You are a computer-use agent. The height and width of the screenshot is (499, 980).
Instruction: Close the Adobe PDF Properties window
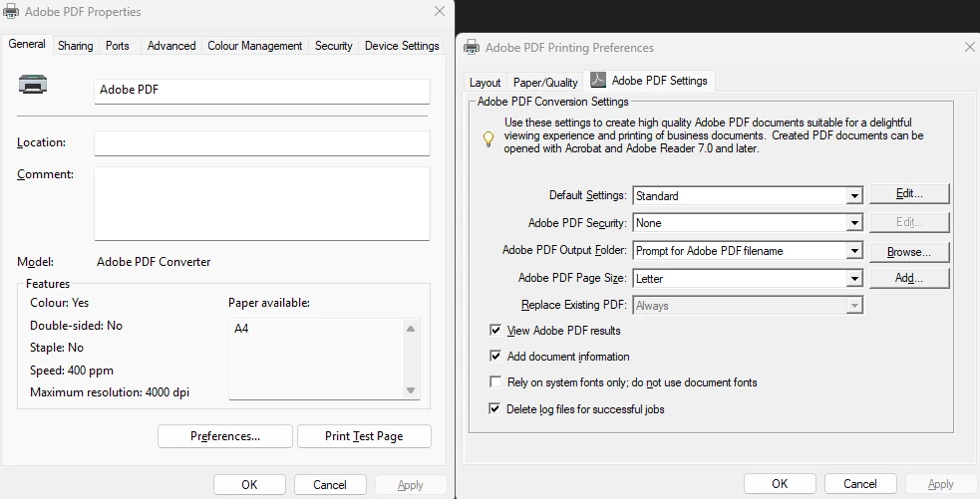pyautogui.click(x=440, y=11)
